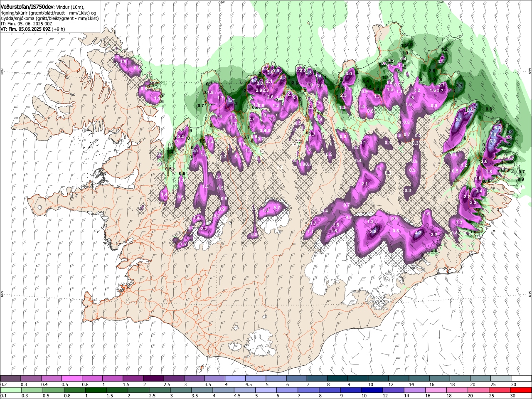Pick the pale grey upper swatch between 25 and 30
The height and width of the screenshot is (399, 532).
pos(501,379)
